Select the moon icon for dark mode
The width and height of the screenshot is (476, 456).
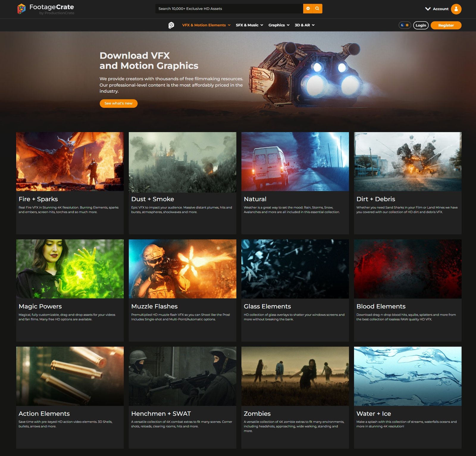402,25
